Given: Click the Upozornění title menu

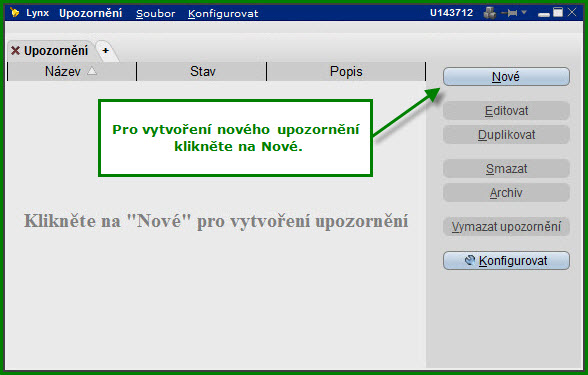Looking at the screenshot, I should pos(90,13).
